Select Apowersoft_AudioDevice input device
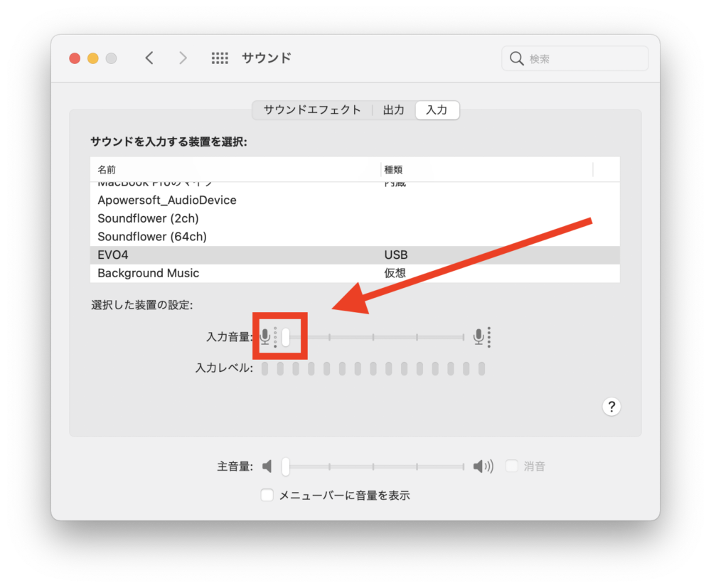711x588 pixels. tap(355, 201)
